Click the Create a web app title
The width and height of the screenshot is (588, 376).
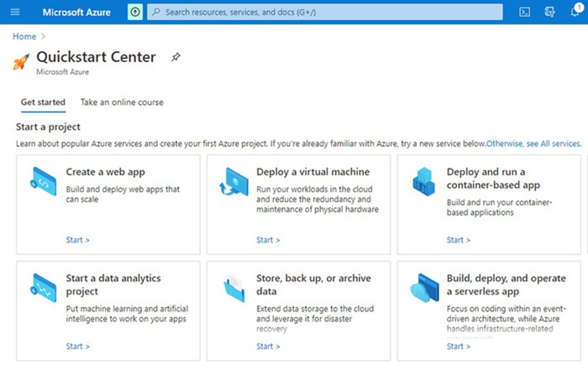[105, 172]
